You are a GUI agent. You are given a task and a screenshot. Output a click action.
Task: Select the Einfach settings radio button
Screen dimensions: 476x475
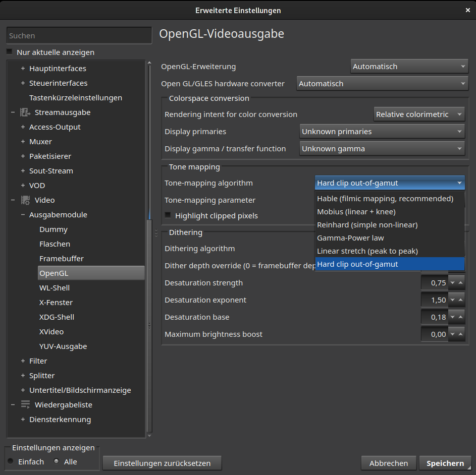point(11,461)
